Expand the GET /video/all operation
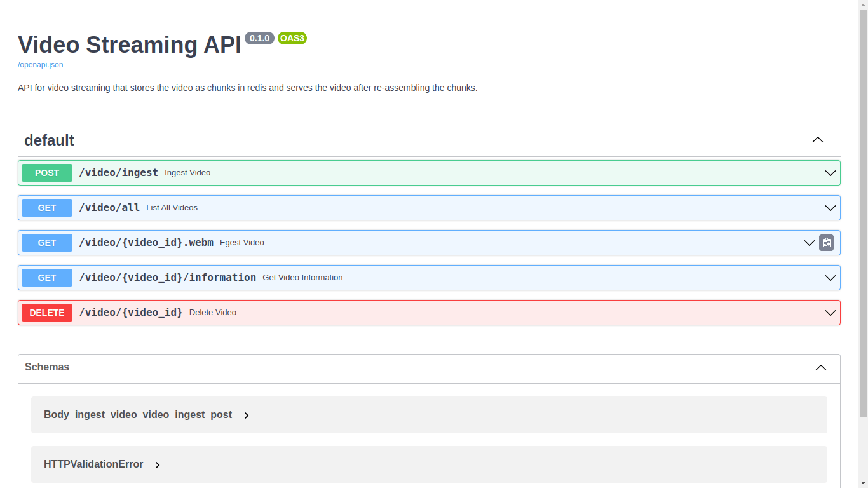The width and height of the screenshot is (868, 488). 829,207
